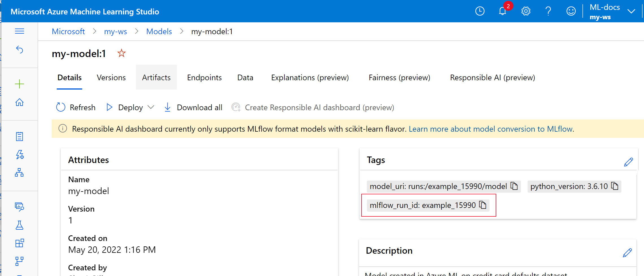Collapse the left navigation with hamburger icon
Screen dimensions: 644x276
19,31
